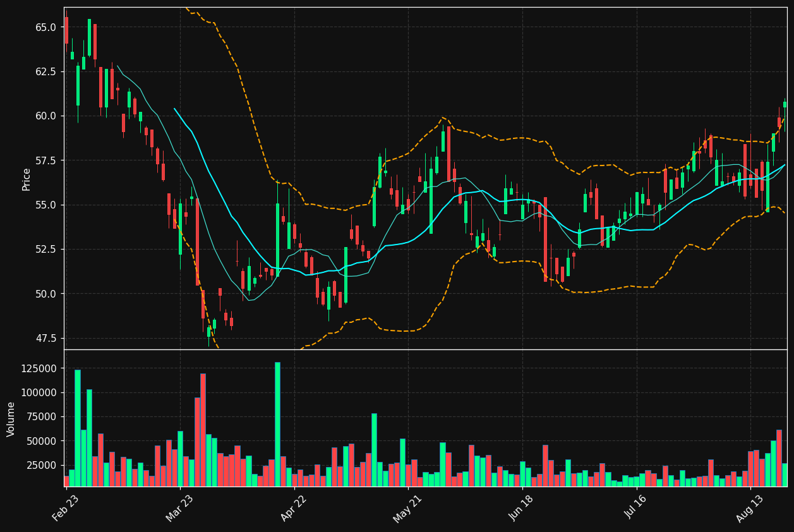794x532 pixels.
Task: Click the 'Price' y-axis title
Action: (27, 179)
